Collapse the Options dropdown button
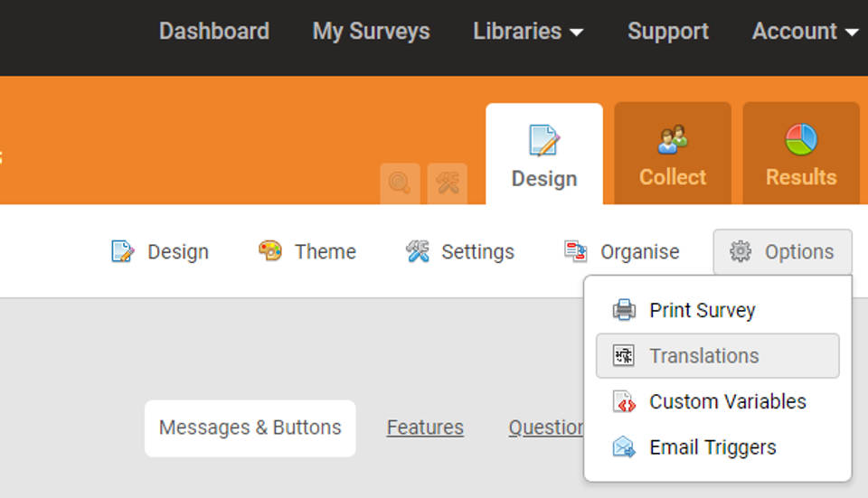 [782, 252]
